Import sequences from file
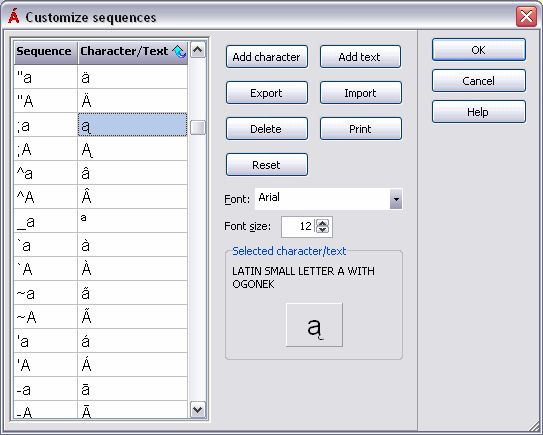The image size is (543, 435). coord(360,93)
